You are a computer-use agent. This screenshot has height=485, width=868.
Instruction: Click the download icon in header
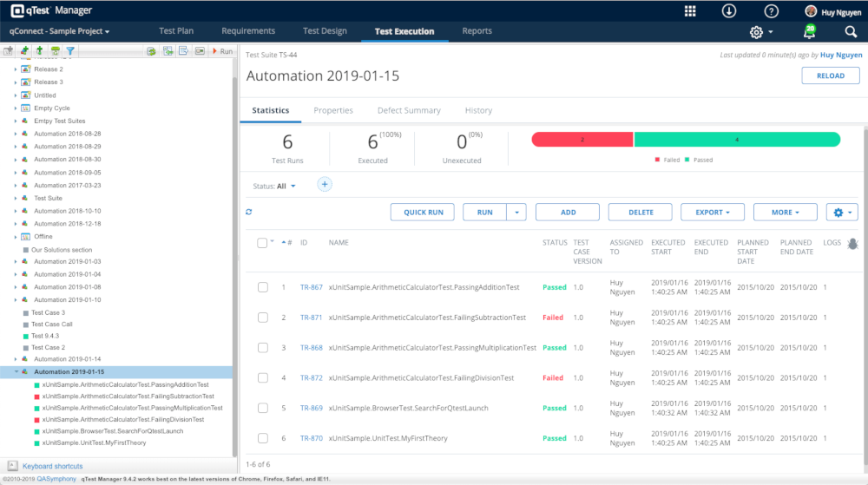tap(729, 11)
